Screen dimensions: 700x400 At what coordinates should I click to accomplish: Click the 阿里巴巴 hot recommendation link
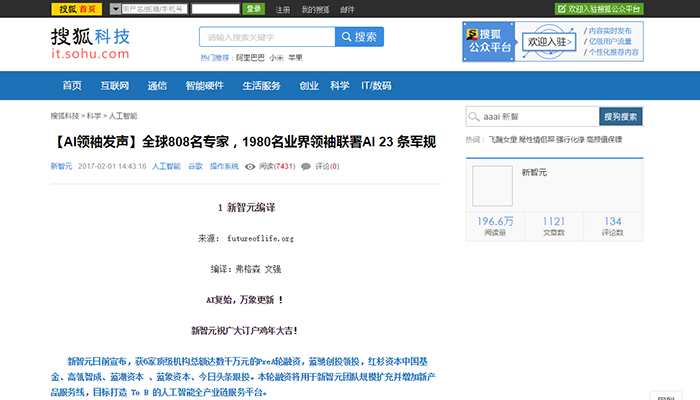point(249,58)
